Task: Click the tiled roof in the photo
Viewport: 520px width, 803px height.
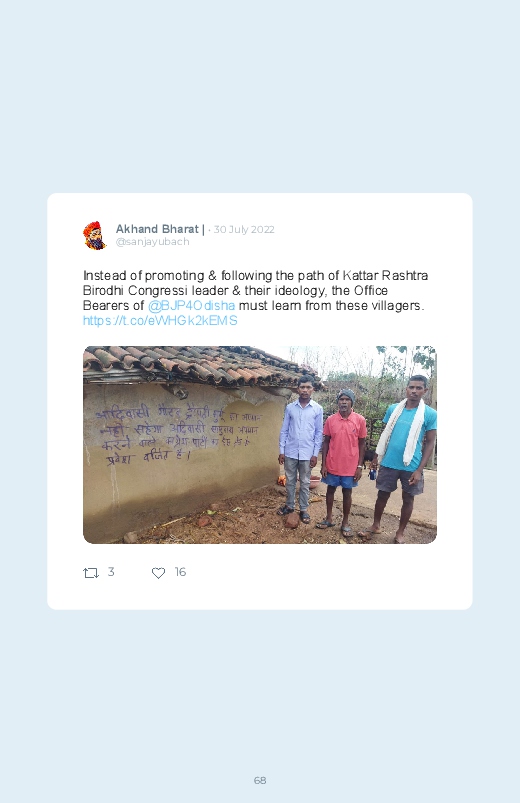Action: [197, 366]
